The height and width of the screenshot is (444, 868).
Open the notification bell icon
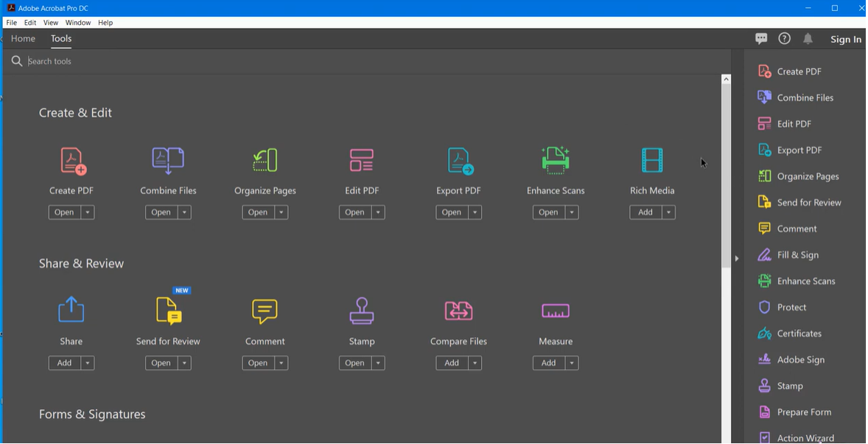tap(808, 38)
